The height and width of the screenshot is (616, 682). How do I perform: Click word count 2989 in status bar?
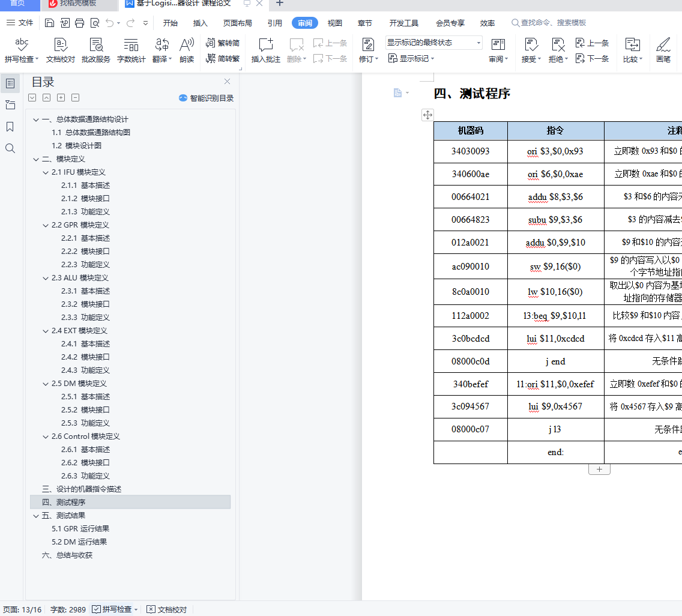pyautogui.click(x=68, y=609)
